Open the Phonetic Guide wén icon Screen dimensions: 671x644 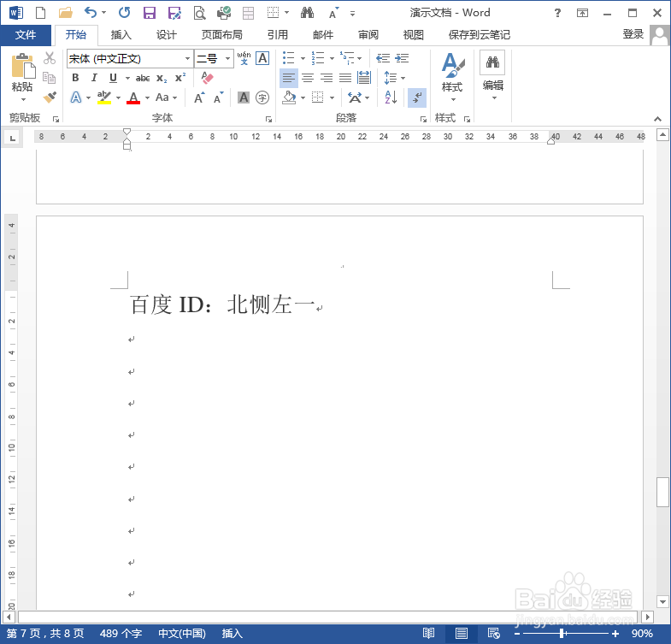[244, 58]
